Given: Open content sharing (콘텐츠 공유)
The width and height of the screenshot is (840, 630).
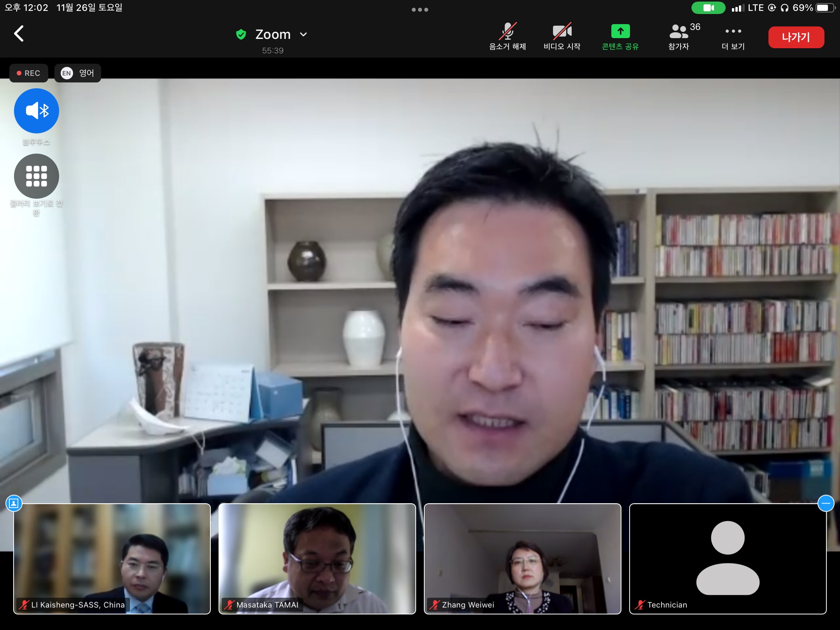Looking at the screenshot, I should pyautogui.click(x=620, y=37).
